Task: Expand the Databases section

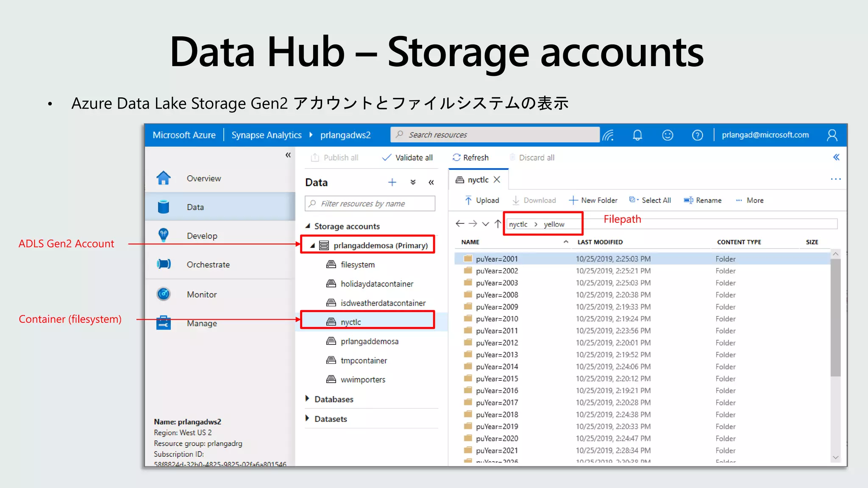Action: [x=307, y=399]
